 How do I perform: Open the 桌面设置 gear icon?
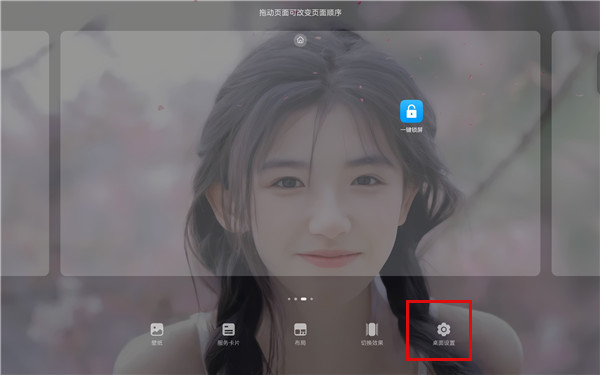(443, 329)
